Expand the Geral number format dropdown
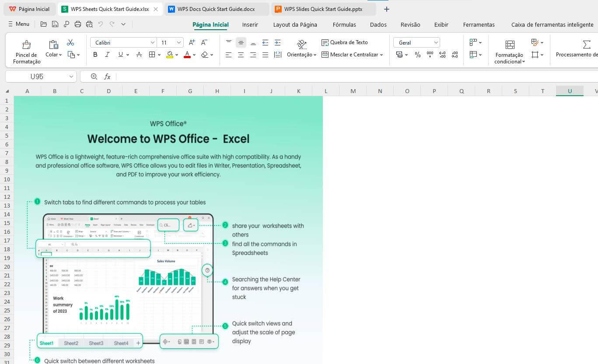The height and width of the screenshot is (364, 598). tap(416, 42)
